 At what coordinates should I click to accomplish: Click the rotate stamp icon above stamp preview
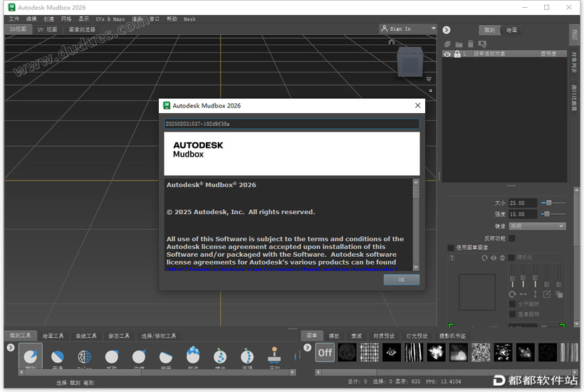click(484, 258)
